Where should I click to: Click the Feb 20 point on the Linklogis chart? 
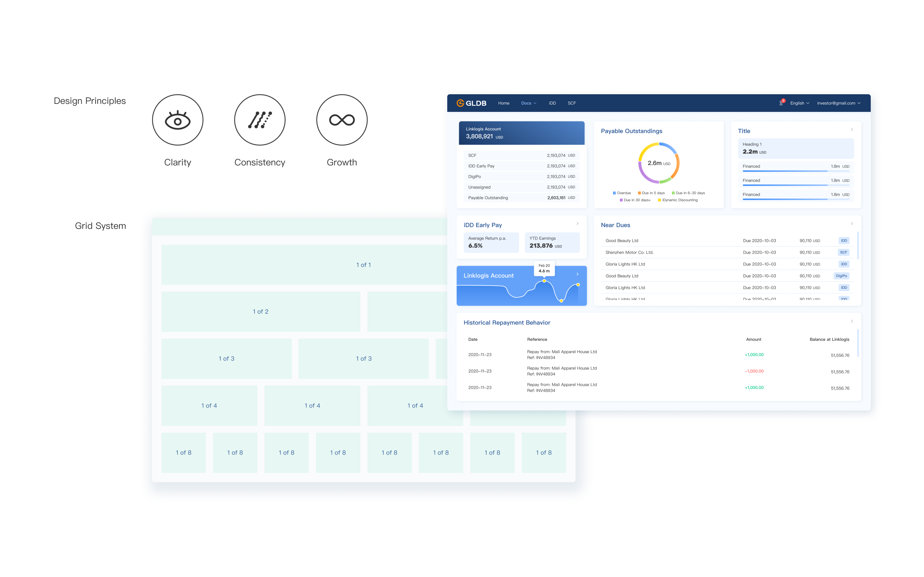(x=544, y=281)
